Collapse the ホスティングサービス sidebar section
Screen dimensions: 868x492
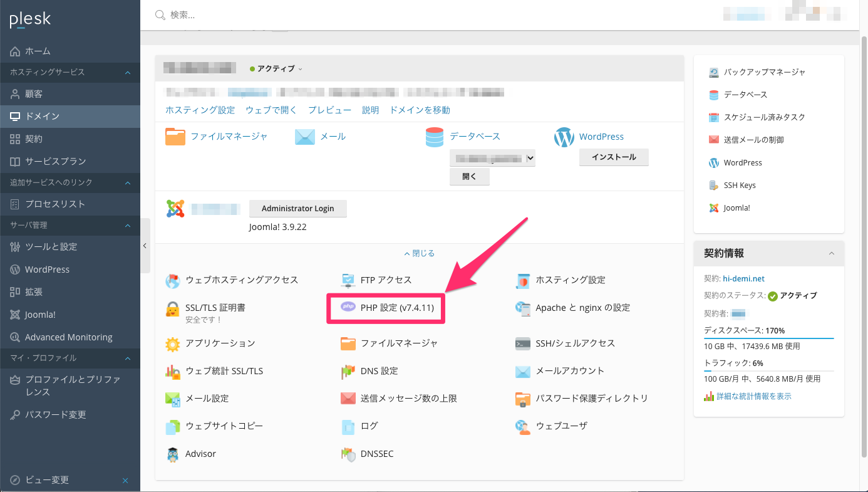pos(128,73)
